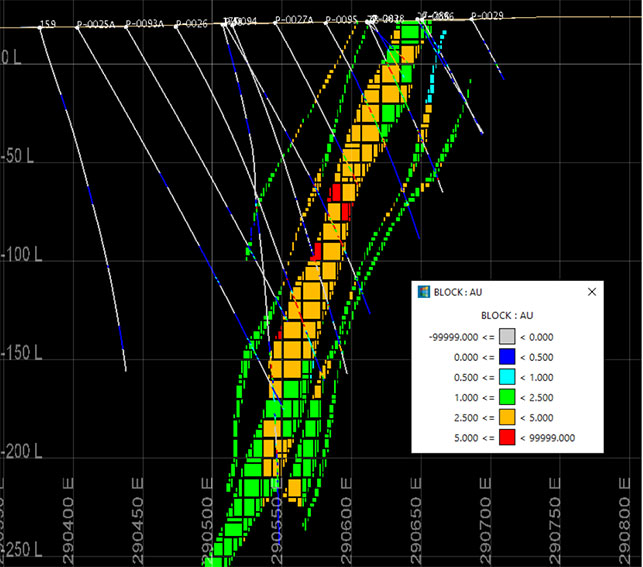Choose the green 1.000 to 2.500 swatch
The height and width of the screenshot is (567, 643).
pyautogui.click(x=508, y=397)
